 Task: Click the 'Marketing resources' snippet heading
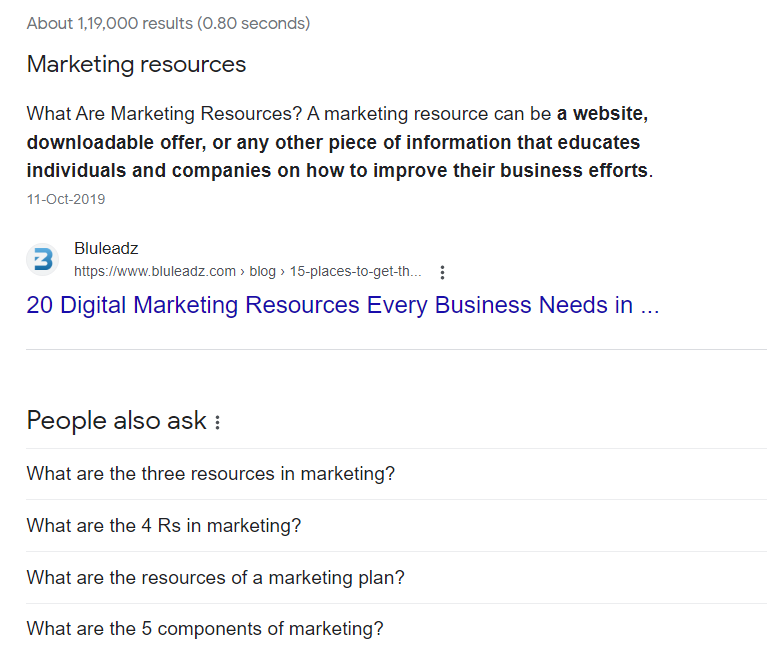pos(136,64)
